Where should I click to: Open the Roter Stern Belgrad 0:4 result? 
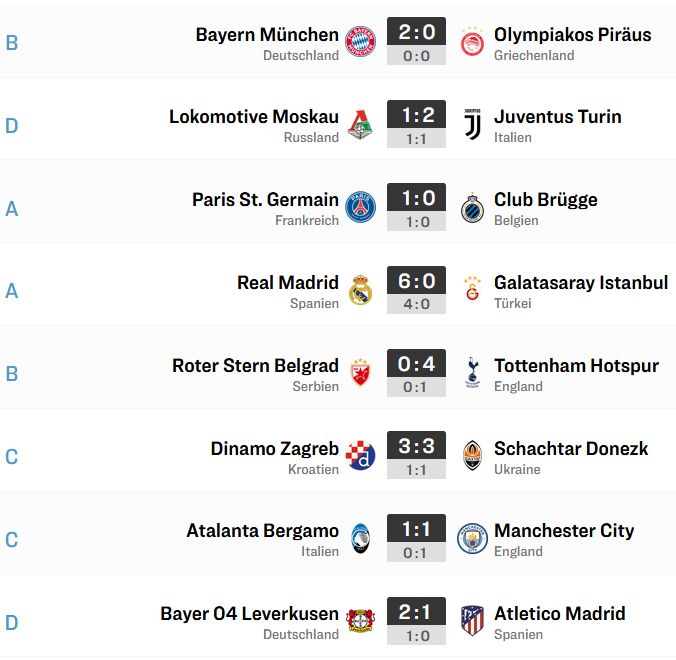(416, 373)
